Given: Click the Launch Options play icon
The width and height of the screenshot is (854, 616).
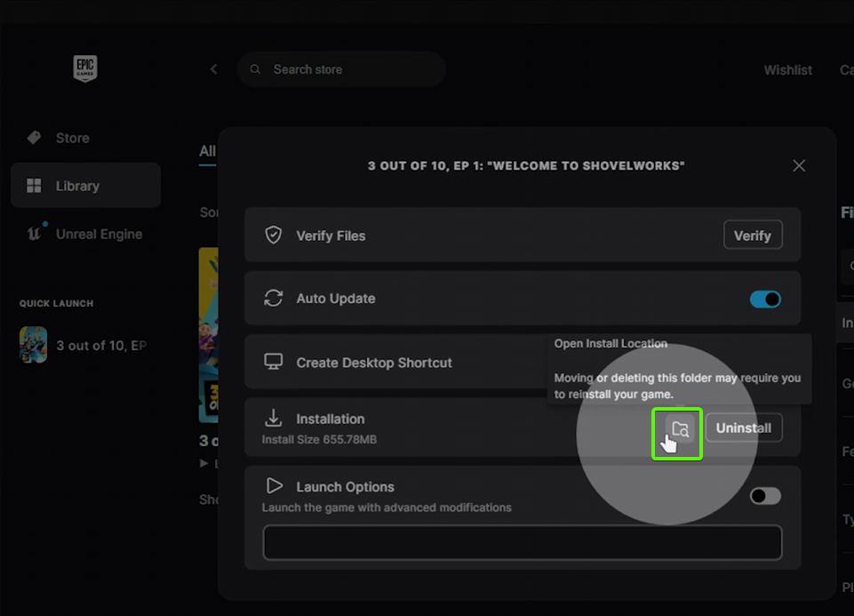Looking at the screenshot, I should (274, 486).
